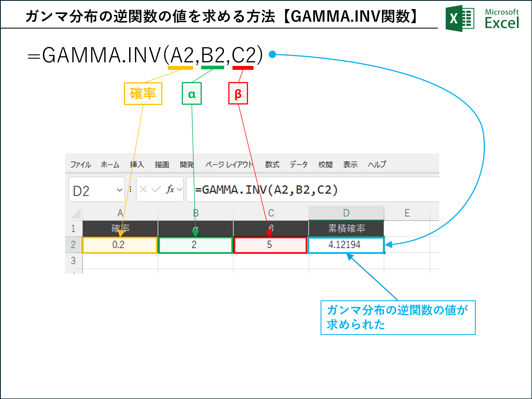Click the Cancel × icon in formula bar

tap(143, 189)
